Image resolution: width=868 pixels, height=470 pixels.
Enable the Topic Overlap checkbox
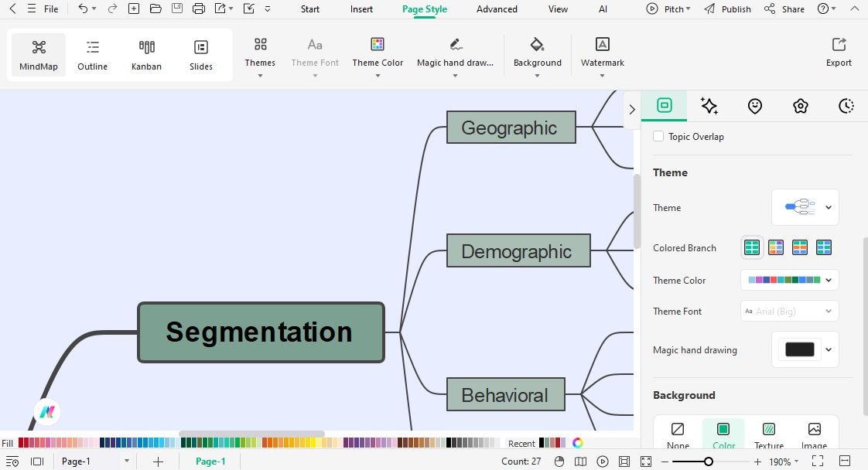658,136
